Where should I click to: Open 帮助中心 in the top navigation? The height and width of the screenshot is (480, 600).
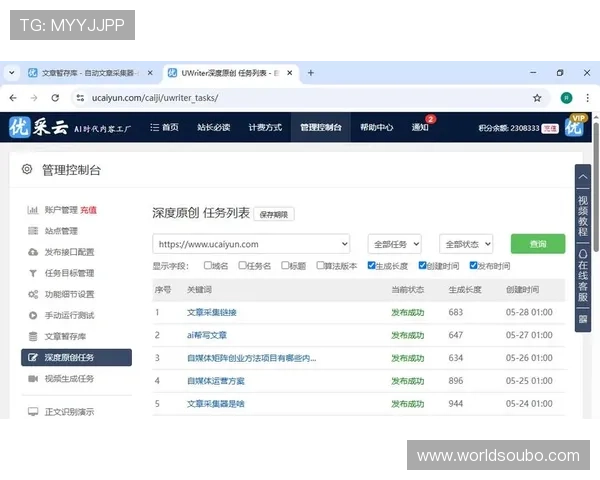tap(377, 127)
